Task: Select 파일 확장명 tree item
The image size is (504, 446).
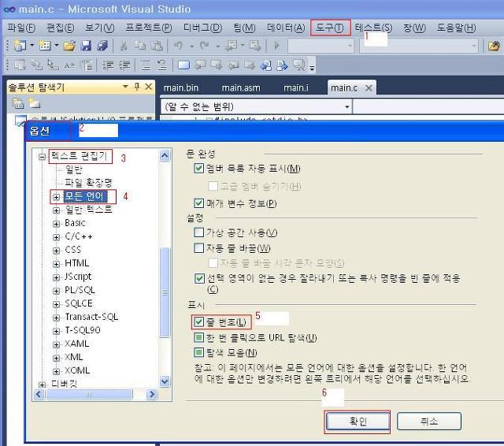Action: click(x=88, y=183)
